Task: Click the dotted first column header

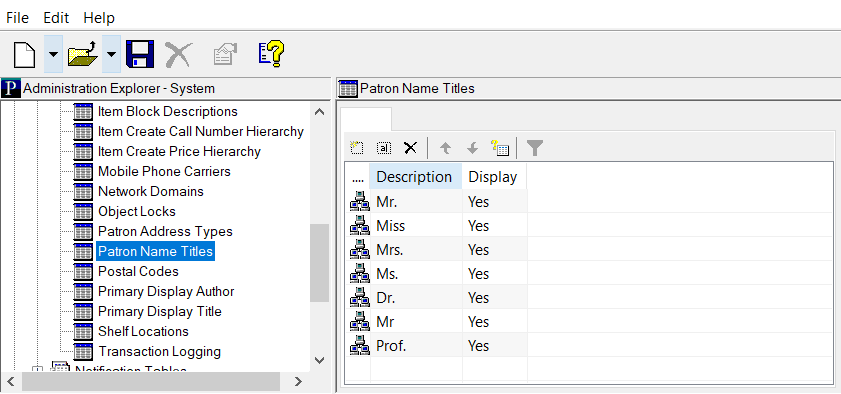Action: click(358, 177)
